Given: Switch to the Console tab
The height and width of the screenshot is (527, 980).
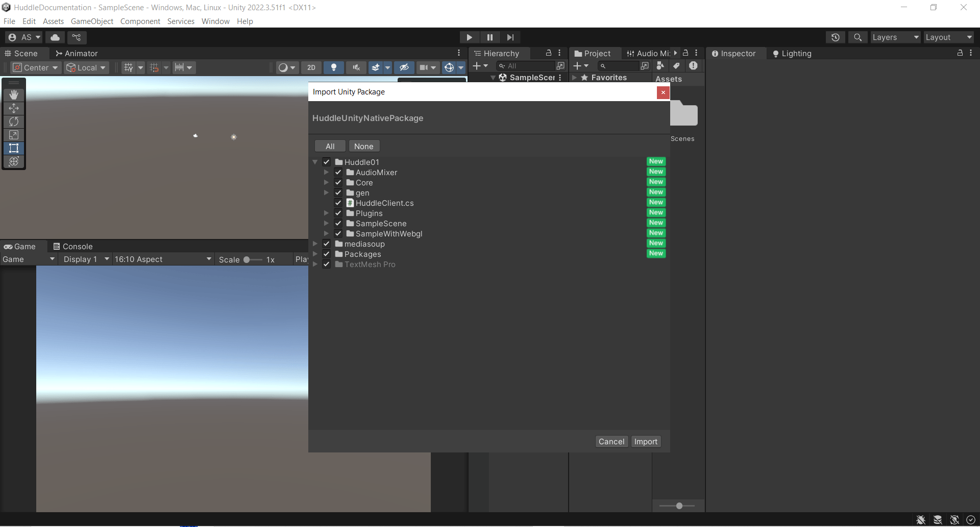Looking at the screenshot, I should pyautogui.click(x=73, y=247).
